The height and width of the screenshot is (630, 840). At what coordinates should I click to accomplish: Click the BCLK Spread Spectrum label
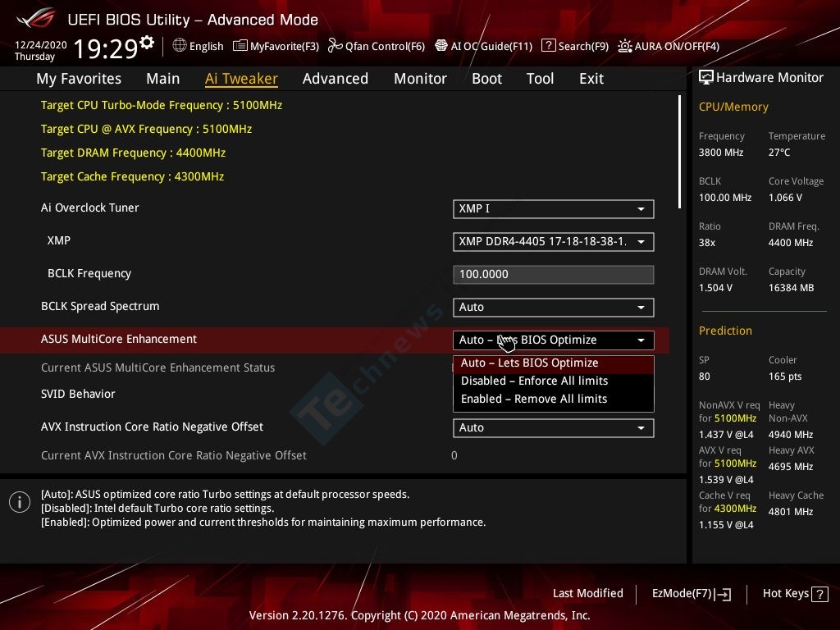coord(100,307)
